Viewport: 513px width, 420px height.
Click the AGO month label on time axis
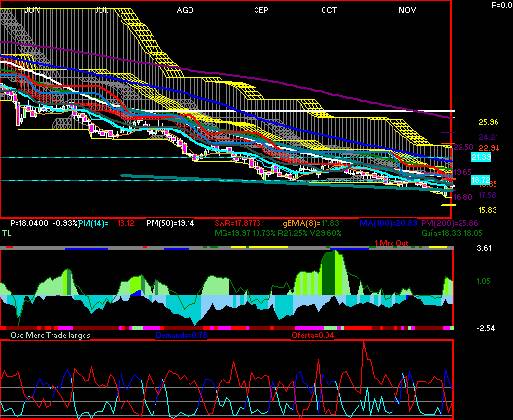185,10
